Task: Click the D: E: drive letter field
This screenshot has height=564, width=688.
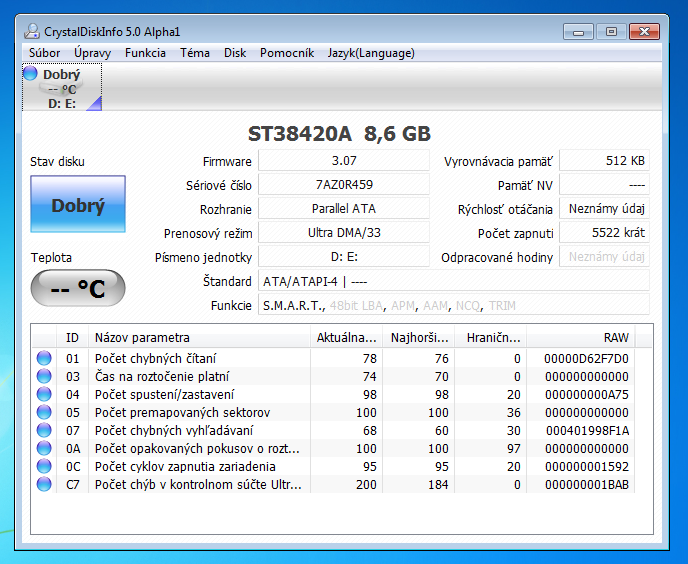Action: (x=344, y=256)
